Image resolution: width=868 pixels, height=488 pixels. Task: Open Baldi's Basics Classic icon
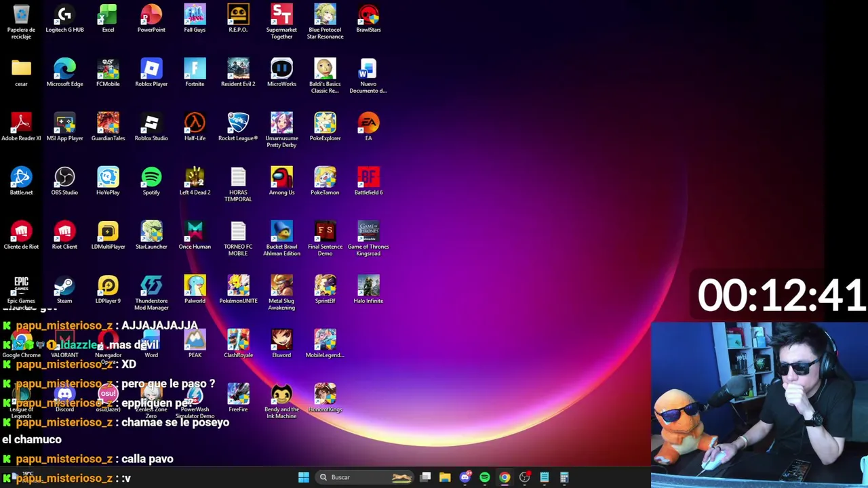325,76
